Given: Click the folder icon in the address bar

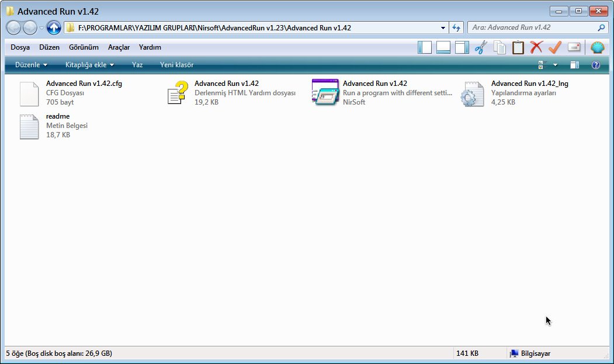Looking at the screenshot, I should 71,28.
